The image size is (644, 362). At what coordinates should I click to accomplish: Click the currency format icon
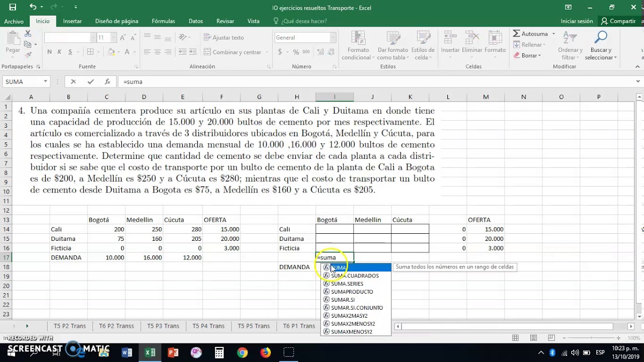[x=280, y=52]
